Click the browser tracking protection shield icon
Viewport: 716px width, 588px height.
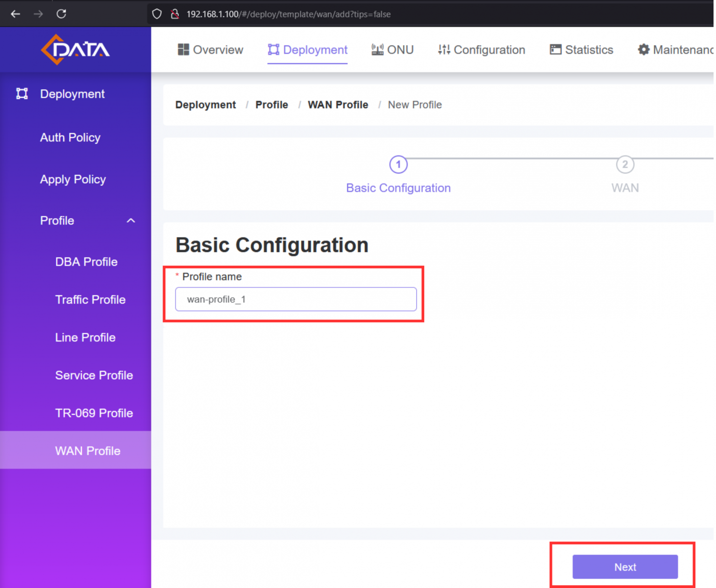(x=157, y=14)
